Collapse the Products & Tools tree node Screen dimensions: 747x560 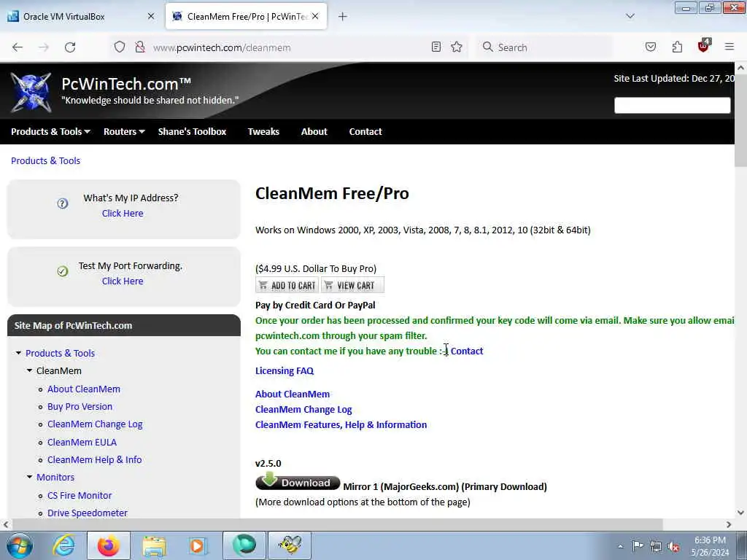tap(18, 353)
